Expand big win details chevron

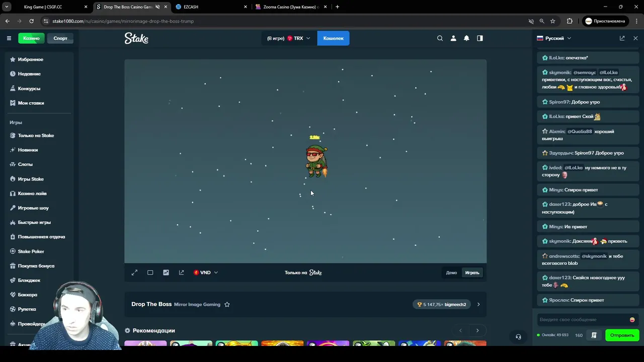pyautogui.click(x=478, y=304)
